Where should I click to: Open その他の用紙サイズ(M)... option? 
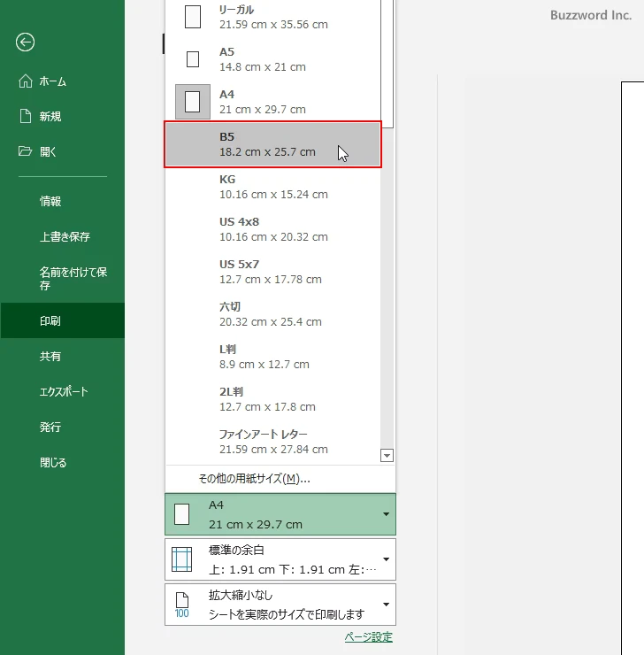click(x=253, y=479)
